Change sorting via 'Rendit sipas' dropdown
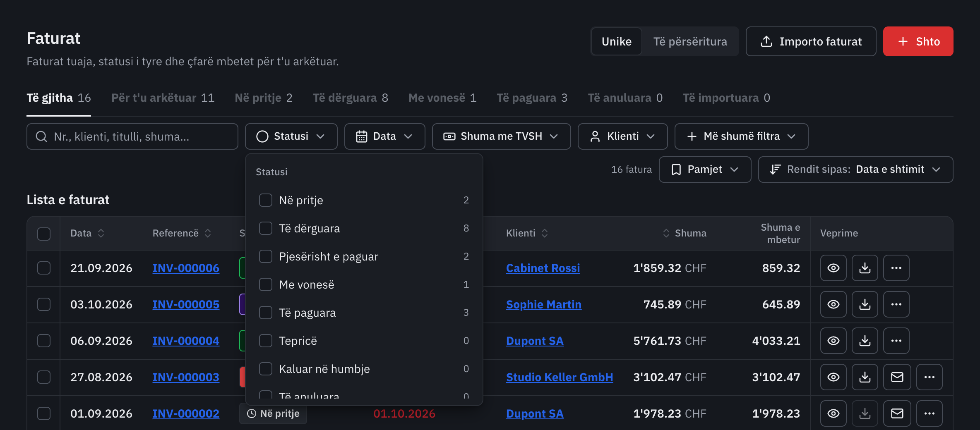The width and height of the screenshot is (980, 430). (x=855, y=170)
